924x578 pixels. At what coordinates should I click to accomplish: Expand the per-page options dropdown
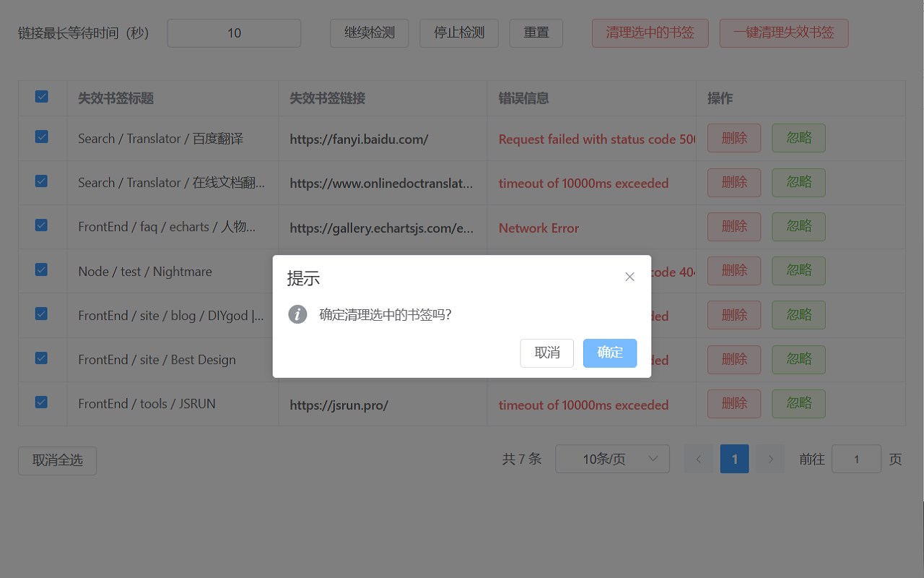point(612,459)
